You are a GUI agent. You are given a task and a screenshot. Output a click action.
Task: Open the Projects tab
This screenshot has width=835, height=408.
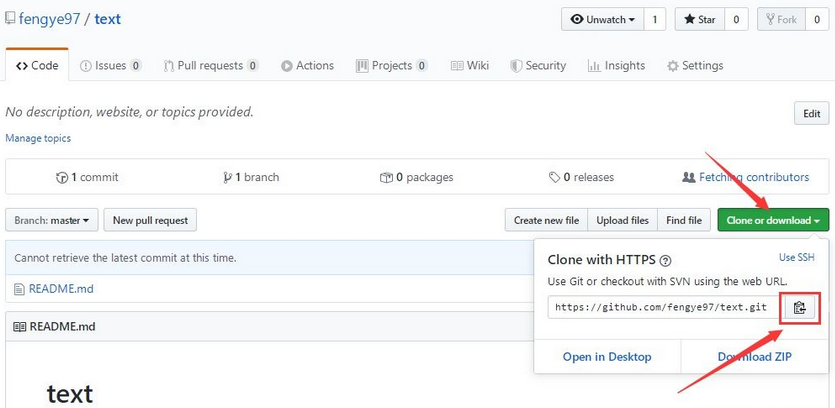(x=392, y=66)
